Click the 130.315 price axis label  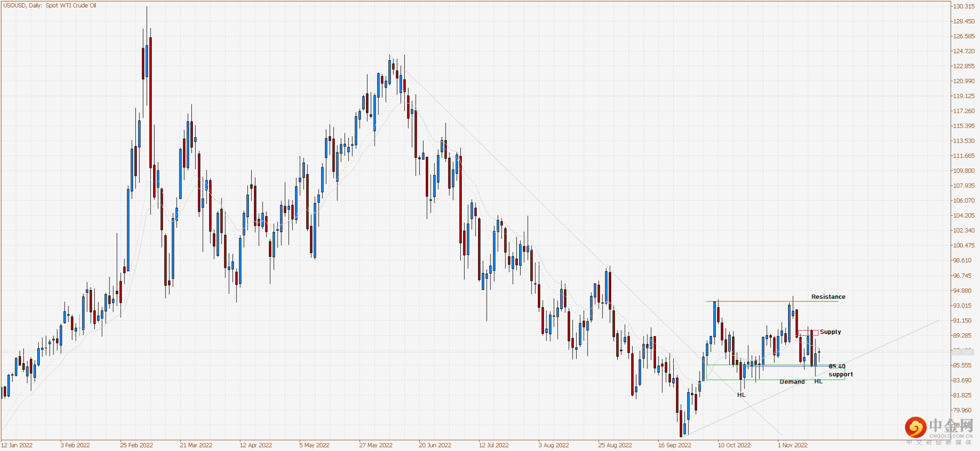(963, 7)
